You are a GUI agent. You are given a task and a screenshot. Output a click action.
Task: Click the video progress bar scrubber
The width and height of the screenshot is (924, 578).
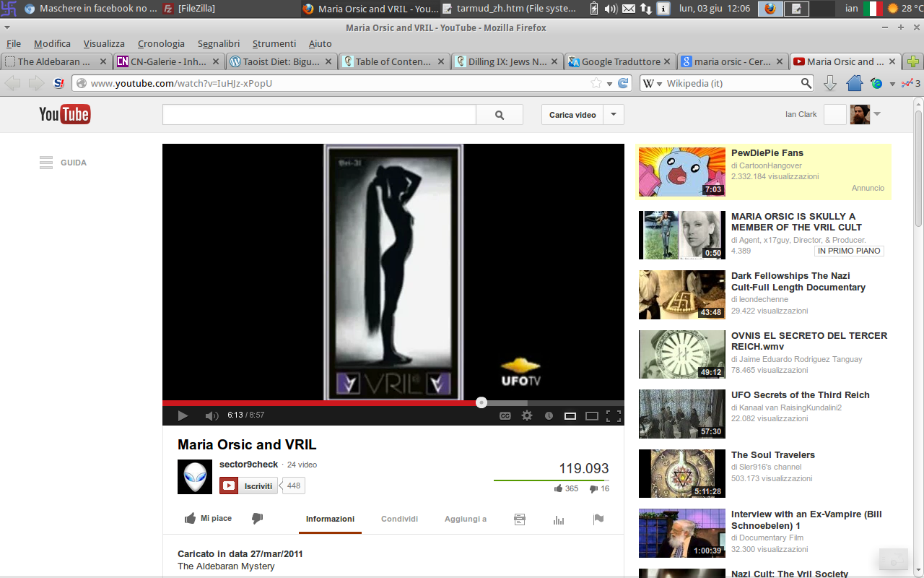coord(481,402)
